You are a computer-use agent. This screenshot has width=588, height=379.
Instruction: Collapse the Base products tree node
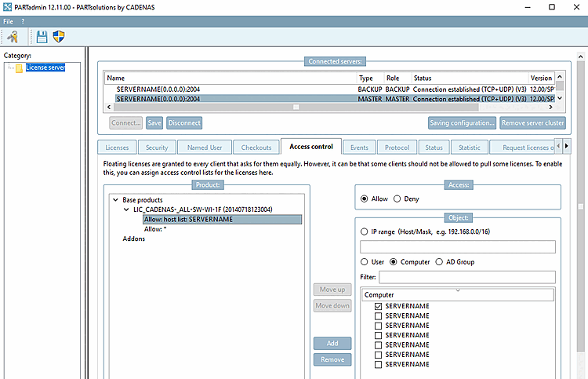coord(115,200)
